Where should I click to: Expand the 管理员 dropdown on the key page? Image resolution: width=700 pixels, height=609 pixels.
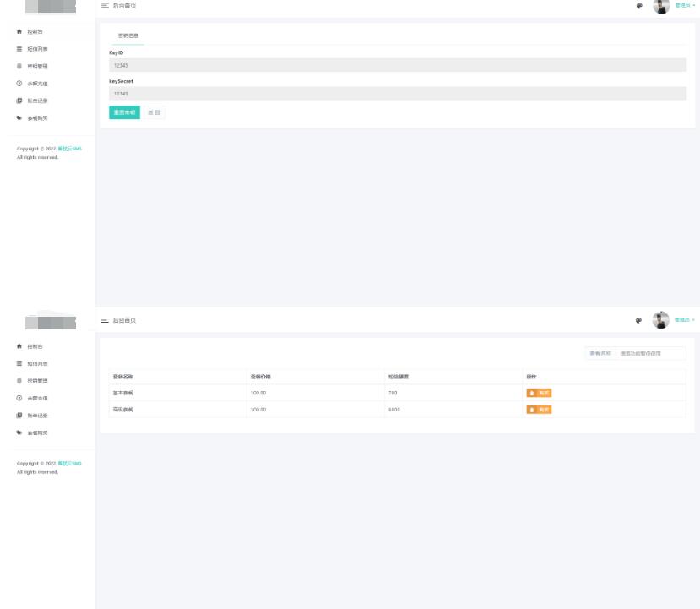(x=684, y=6)
